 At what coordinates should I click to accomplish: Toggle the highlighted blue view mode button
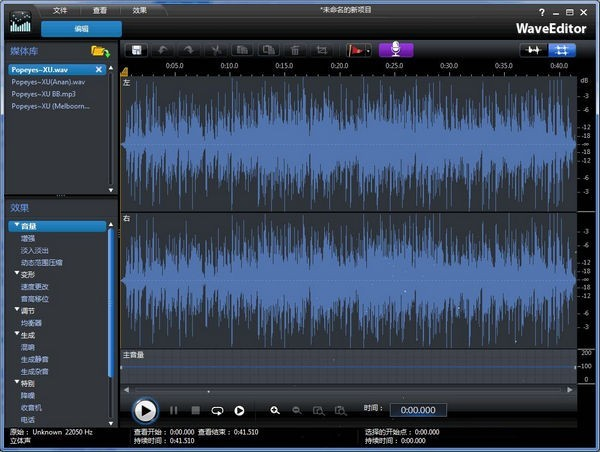(562, 50)
